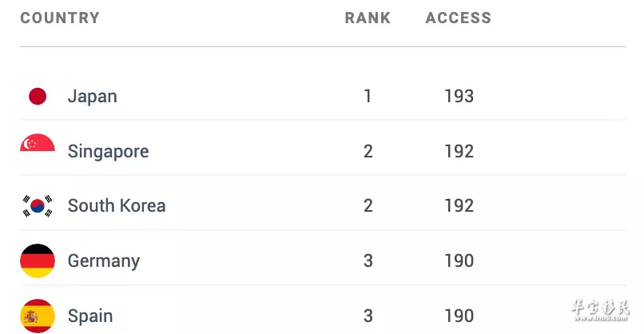Click the Singapore flag icon

coord(38,142)
